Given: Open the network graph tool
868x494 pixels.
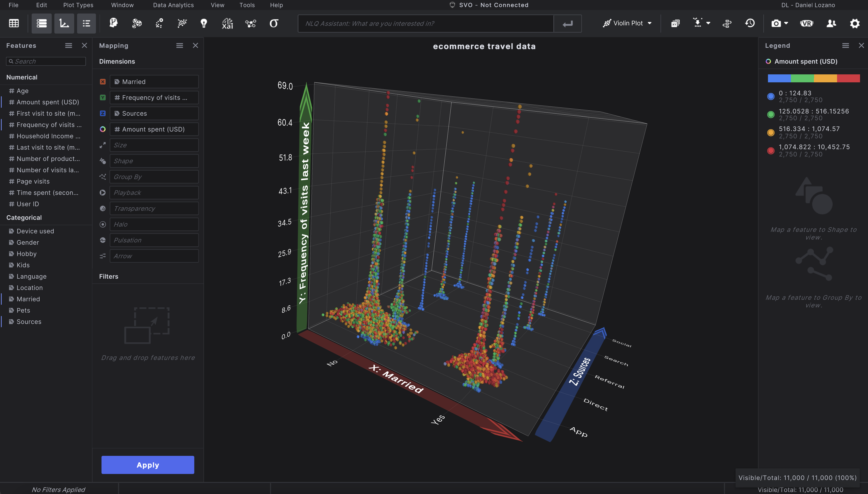Looking at the screenshot, I should point(251,23).
